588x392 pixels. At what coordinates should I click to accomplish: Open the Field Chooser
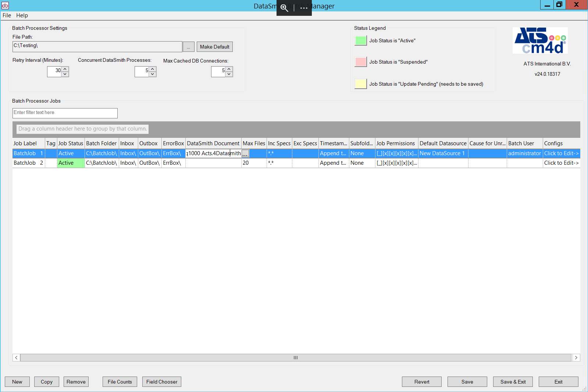tap(161, 382)
